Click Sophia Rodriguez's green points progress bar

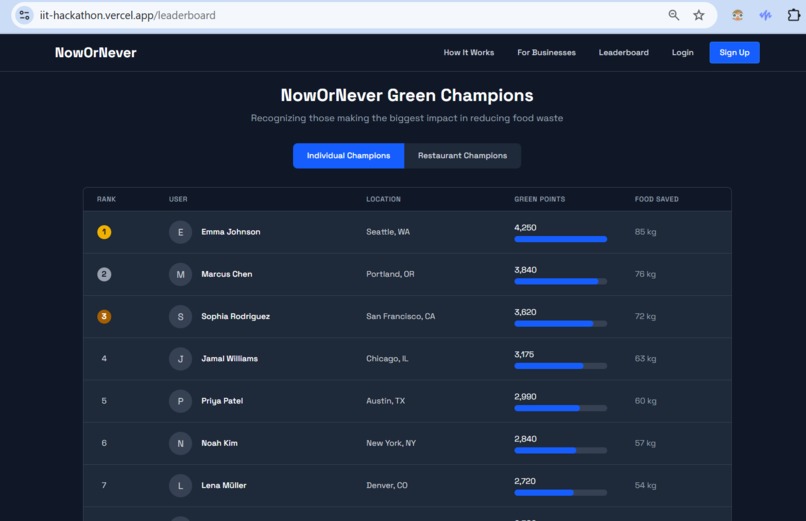(561, 324)
